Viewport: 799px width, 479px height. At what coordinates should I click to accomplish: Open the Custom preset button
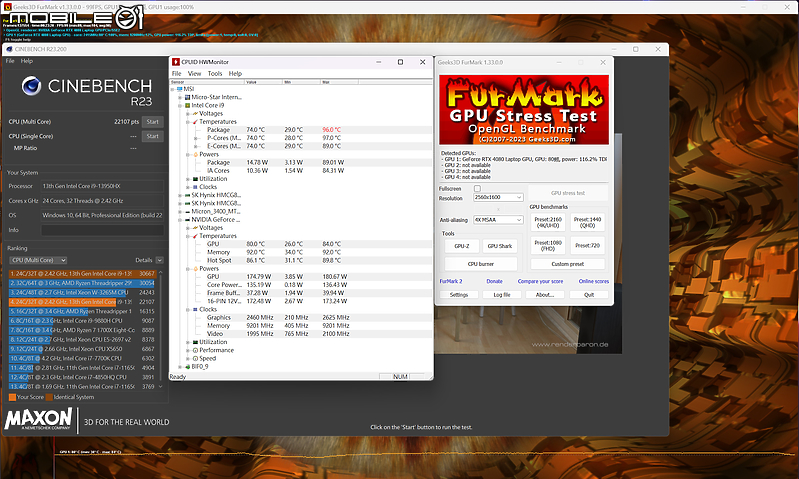(568, 264)
